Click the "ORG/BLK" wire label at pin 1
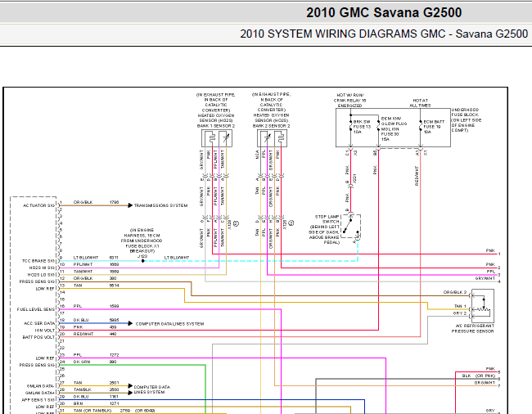 tap(83, 202)
